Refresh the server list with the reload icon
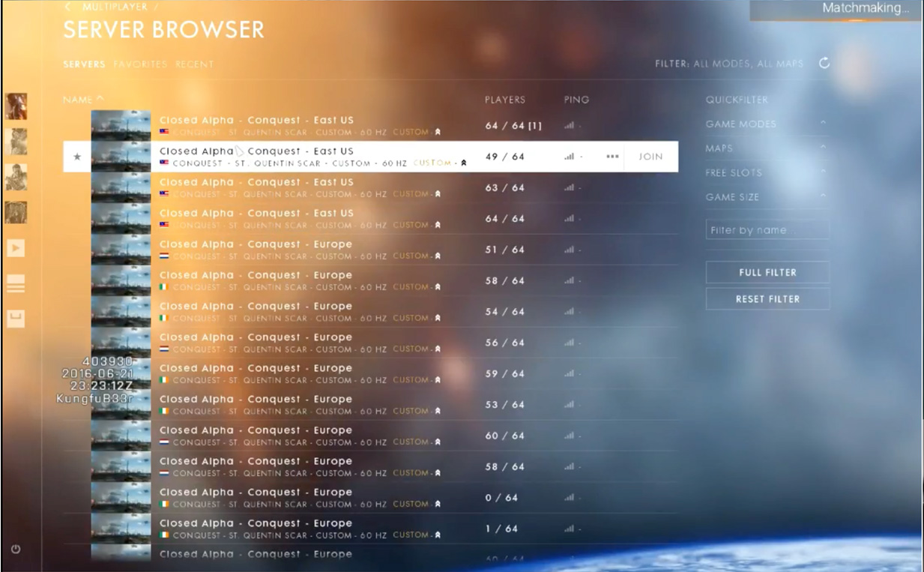The height and width of the screenshot is (572, 924). pos(824,64)
